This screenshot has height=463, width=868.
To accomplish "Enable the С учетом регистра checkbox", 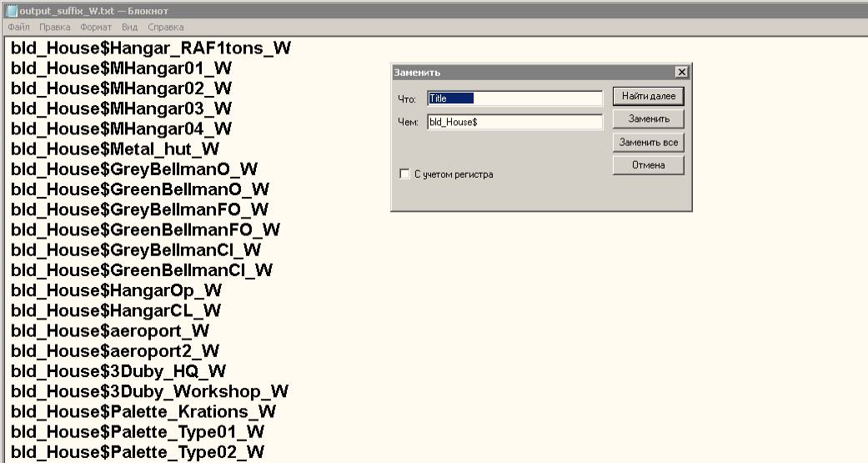I will 404,174.
